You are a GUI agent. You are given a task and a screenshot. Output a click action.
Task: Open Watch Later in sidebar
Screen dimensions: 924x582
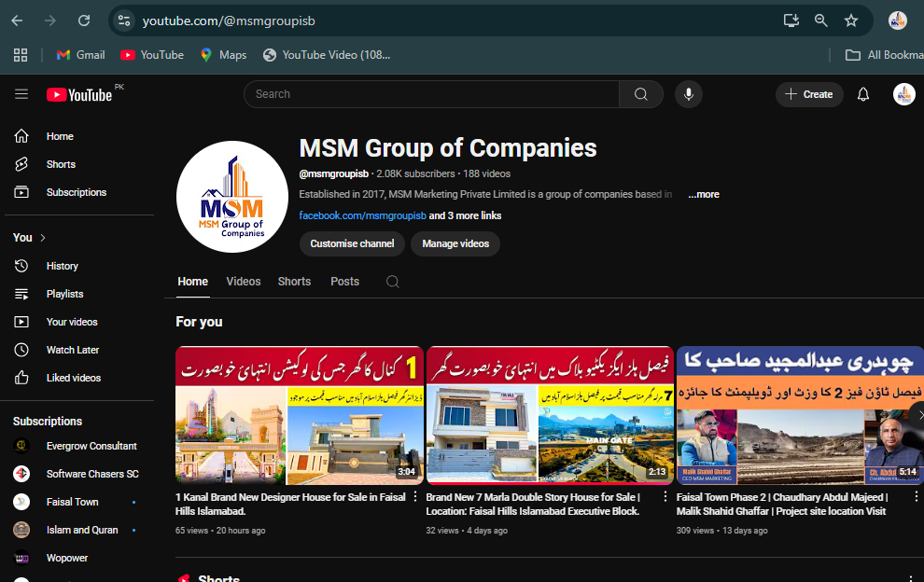click(x=73, y=350)
